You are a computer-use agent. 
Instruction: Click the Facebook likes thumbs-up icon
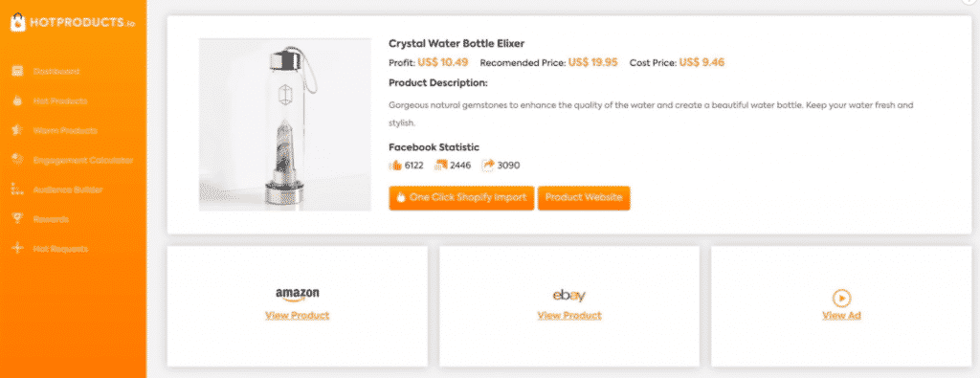pos(395,166)
